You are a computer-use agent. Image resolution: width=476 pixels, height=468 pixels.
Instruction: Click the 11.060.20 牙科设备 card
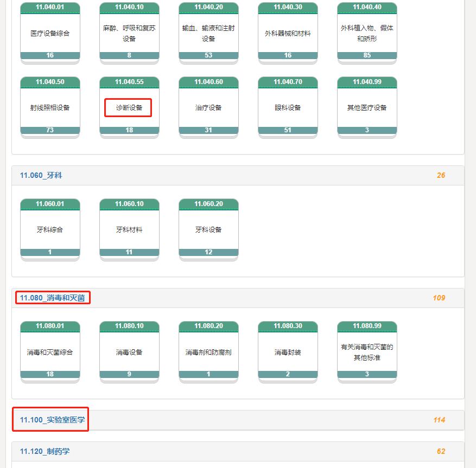(x=208, y=230)
